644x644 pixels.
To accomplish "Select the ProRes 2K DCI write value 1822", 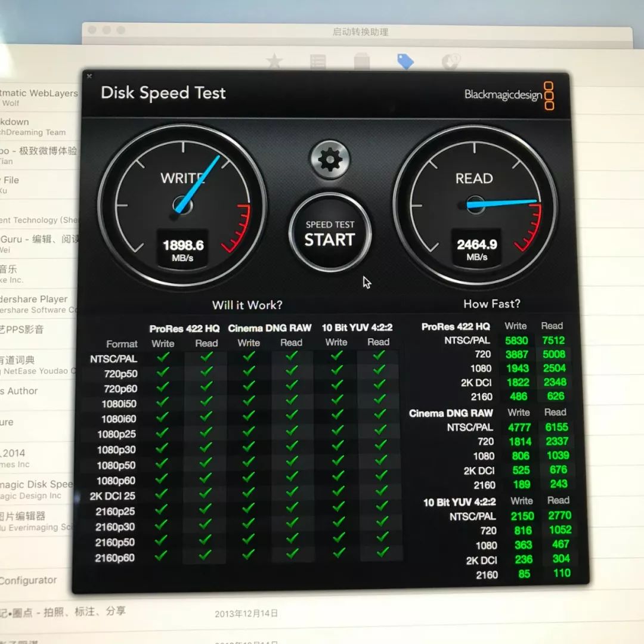I will point(518,382).
